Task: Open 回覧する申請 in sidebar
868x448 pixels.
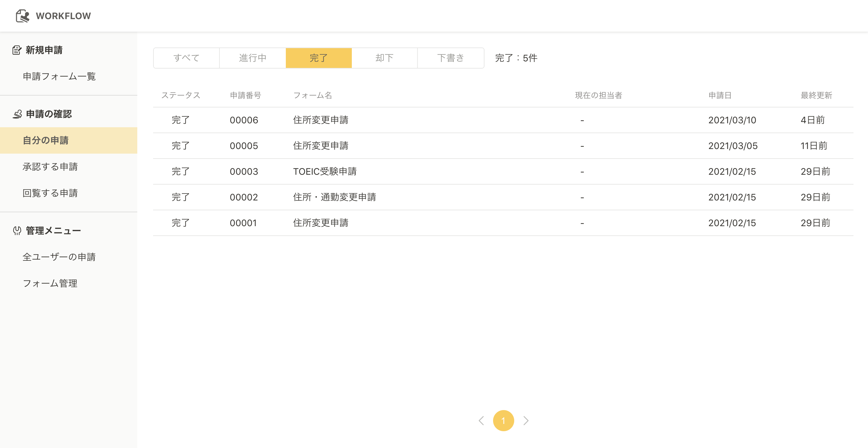Action: 50,193
